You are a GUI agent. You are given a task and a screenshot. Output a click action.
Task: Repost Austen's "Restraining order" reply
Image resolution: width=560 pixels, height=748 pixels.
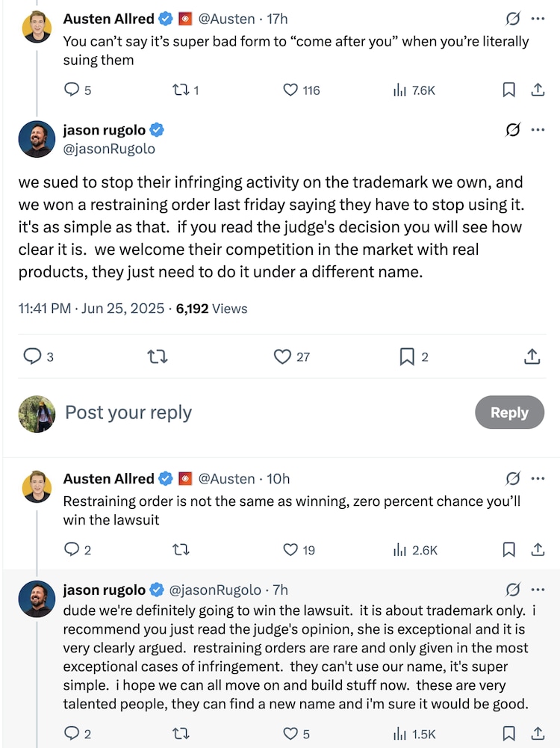[x=180, y=550]
